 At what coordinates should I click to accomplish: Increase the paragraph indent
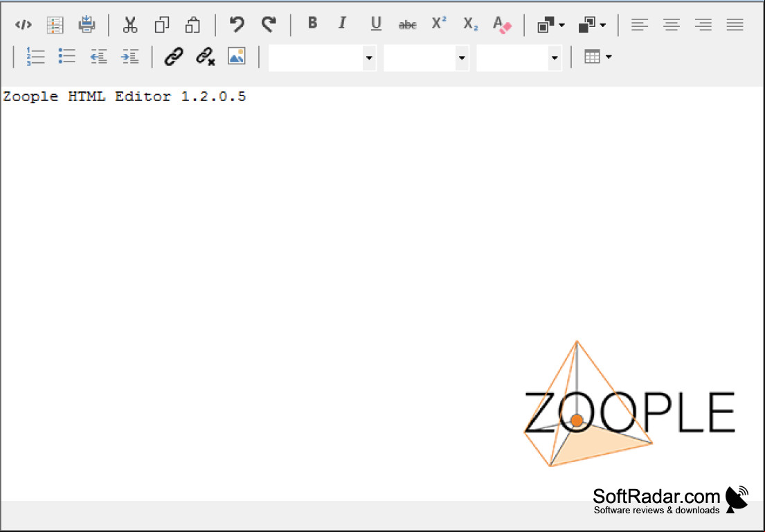click(130, 57)
